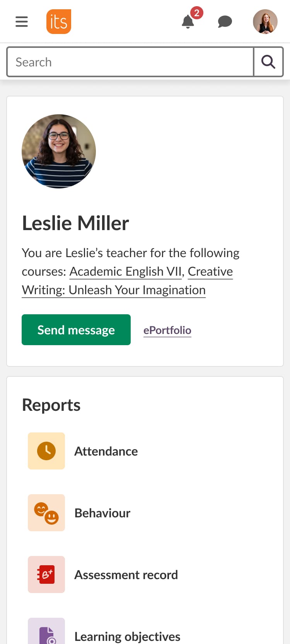Open the Assessment record report

coord(126,575)
